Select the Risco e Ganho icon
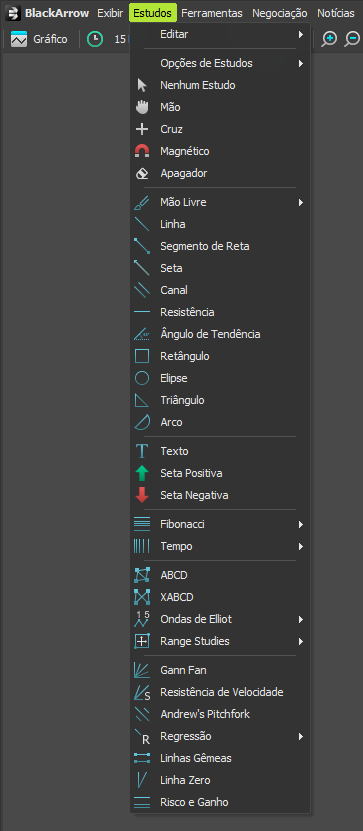Image resolution: width=363 pixels, height=831 pixels. click(x=141, y=802)
